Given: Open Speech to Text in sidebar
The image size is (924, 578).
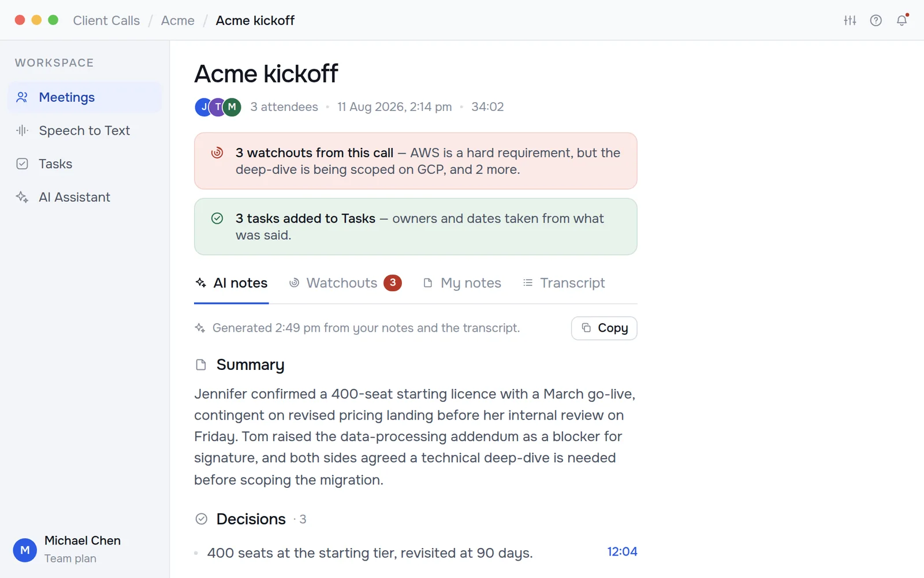Looking at the screenshot, I should click(85, 131).
